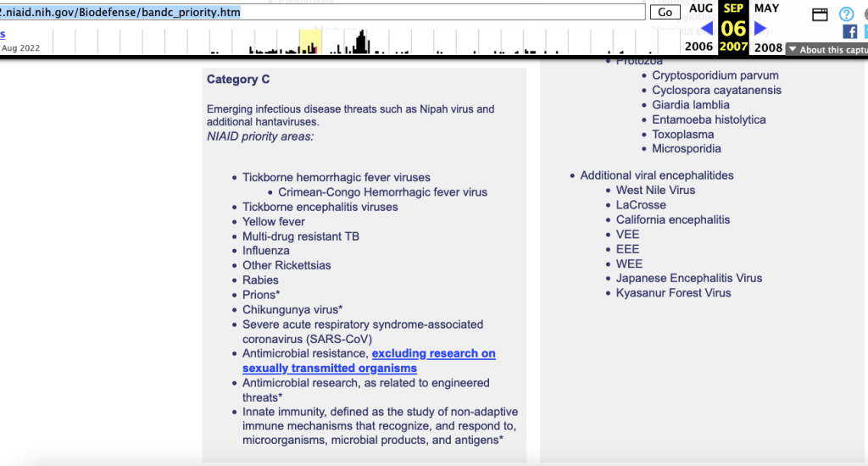
Task: Click the capture window screenshot icon
Action: (x=820, y=14)
